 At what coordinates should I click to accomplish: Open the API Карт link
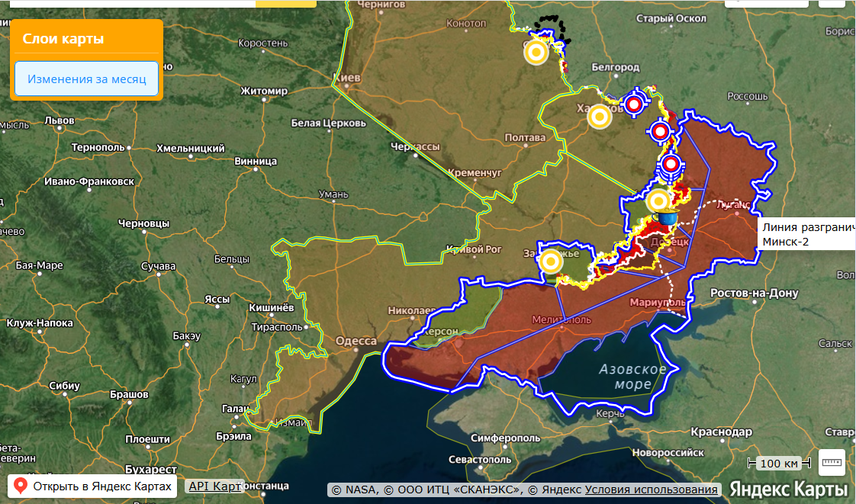(x=214, y=486)
